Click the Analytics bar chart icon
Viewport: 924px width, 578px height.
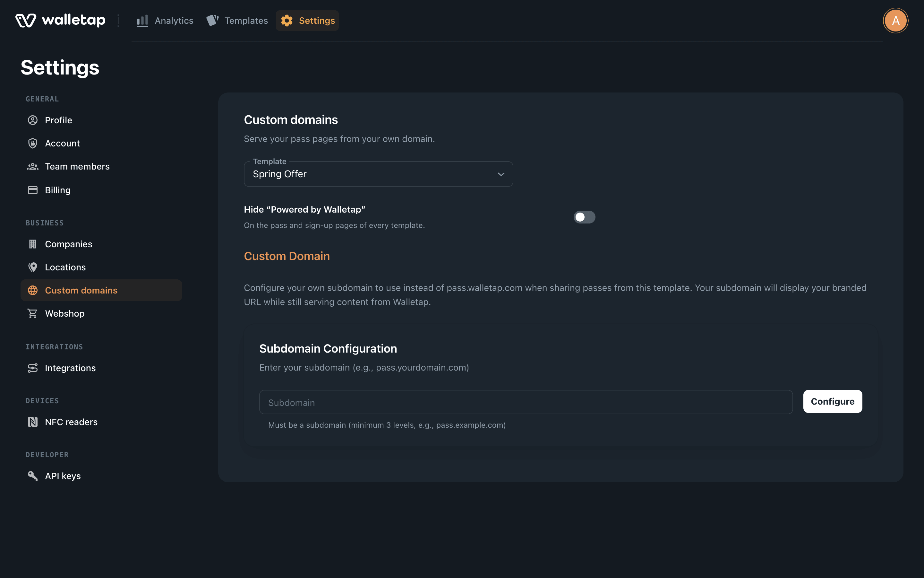click(142, 21)
